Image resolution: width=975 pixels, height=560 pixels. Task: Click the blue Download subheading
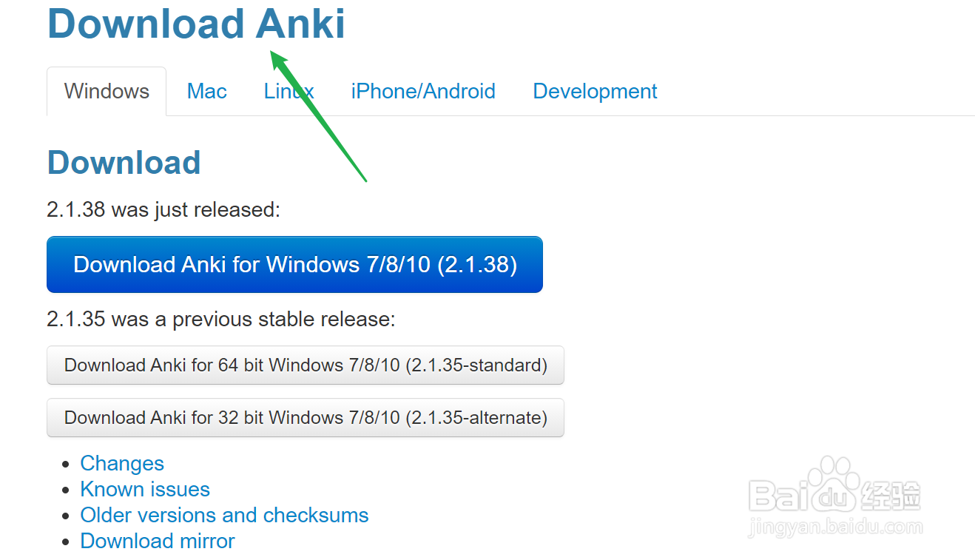[124, 163]
